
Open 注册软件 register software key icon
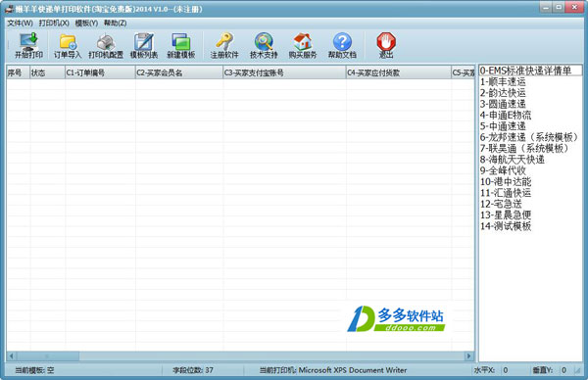click(x=224, y=45)
